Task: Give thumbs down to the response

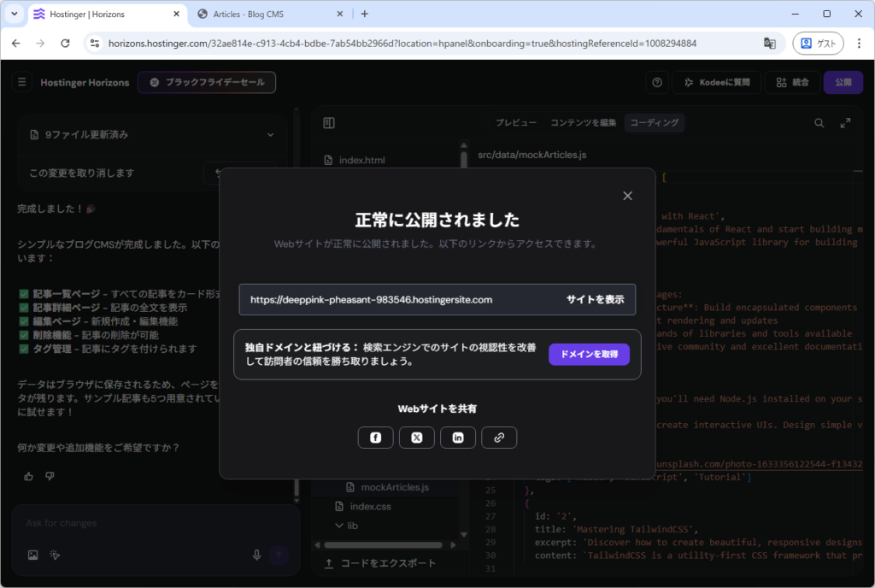Action: click(50, 476)
